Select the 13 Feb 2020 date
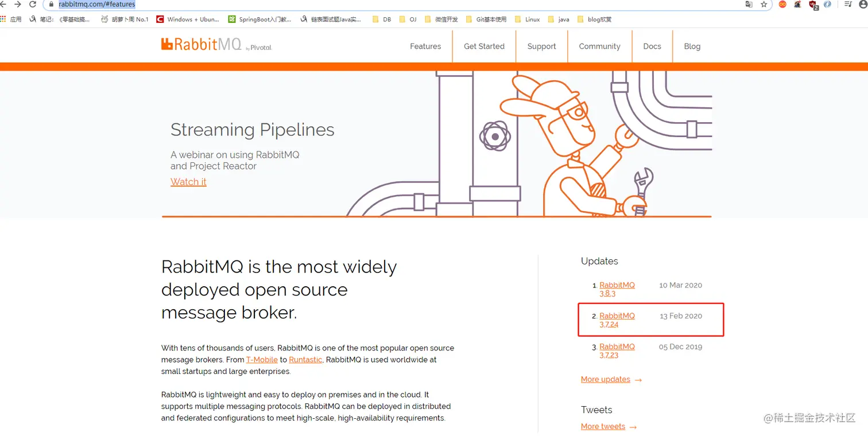This screenshot has width=868, height=436. click(x=681, y=316)
